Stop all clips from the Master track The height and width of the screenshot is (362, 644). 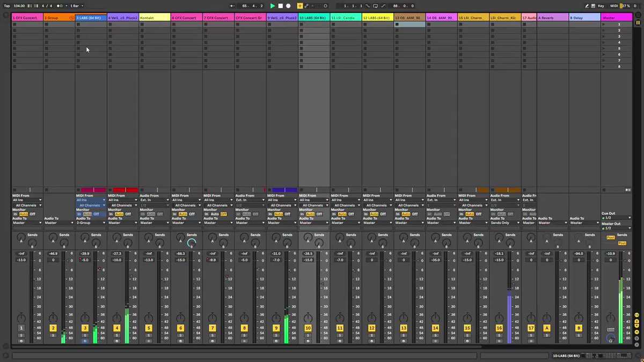click(x=604, y=190)
